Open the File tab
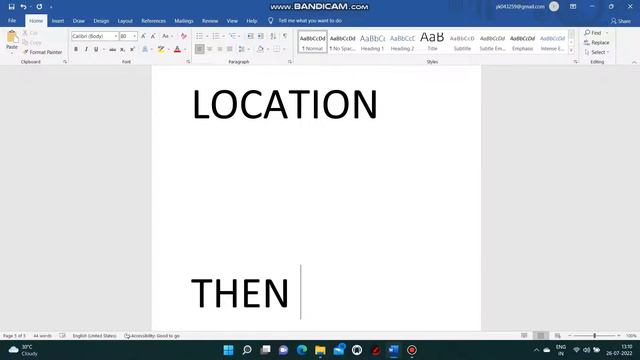The width and height of the screenshot is (640, 360). click(12, 20)
